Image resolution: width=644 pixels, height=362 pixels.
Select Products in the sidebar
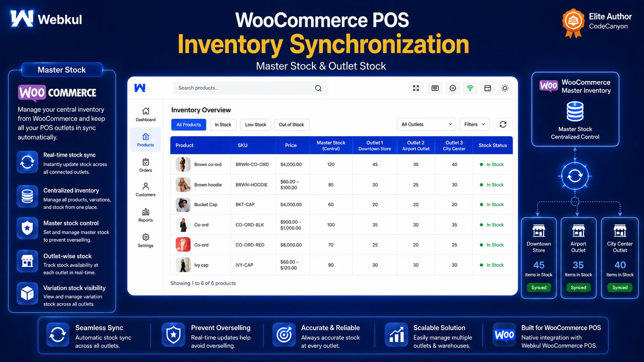click(146, 140)
